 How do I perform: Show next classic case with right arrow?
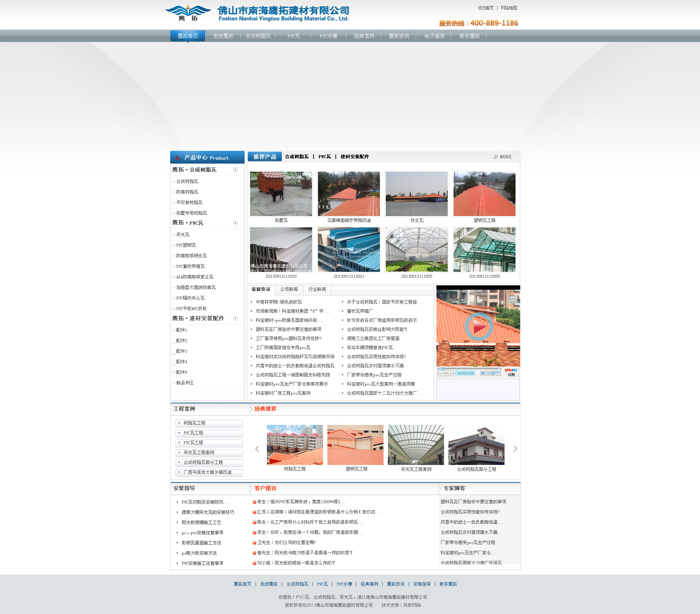515,449
